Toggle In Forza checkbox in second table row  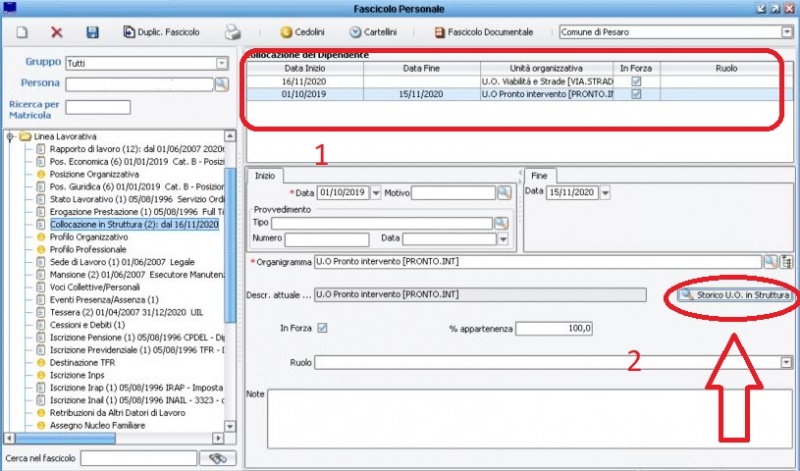(635, 94)
